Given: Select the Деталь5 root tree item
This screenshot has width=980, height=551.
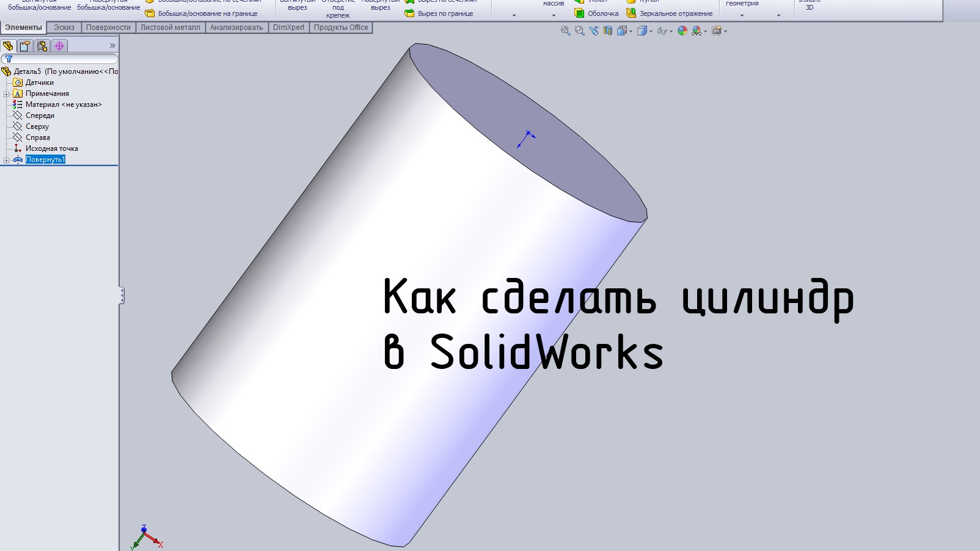Looking at the screenshot, I should point(61,71).
